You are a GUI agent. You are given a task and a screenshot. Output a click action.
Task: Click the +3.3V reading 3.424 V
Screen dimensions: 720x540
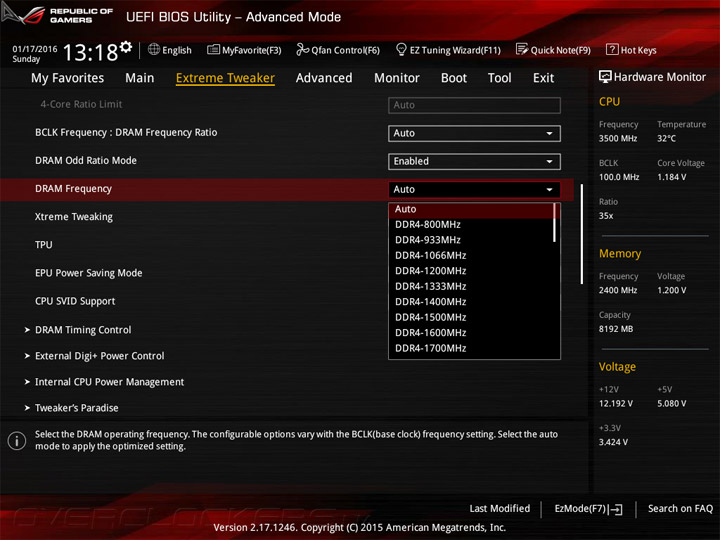pos(613,442)
